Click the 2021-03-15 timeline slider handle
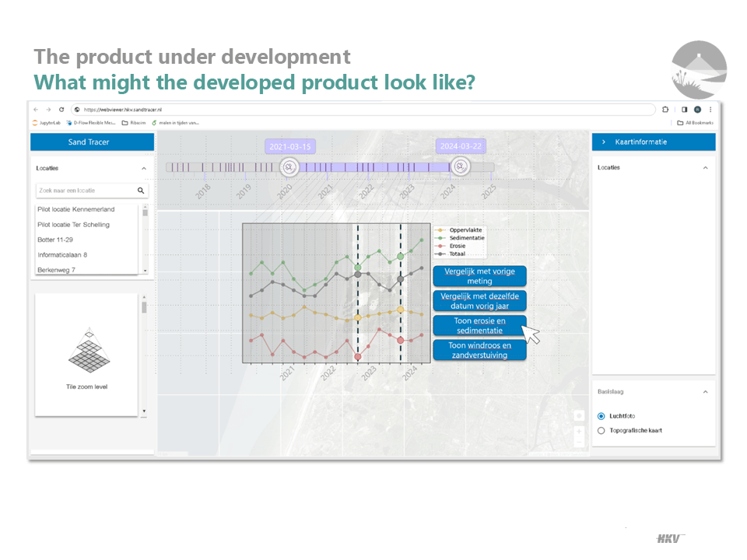 click(x=289, y=166)
